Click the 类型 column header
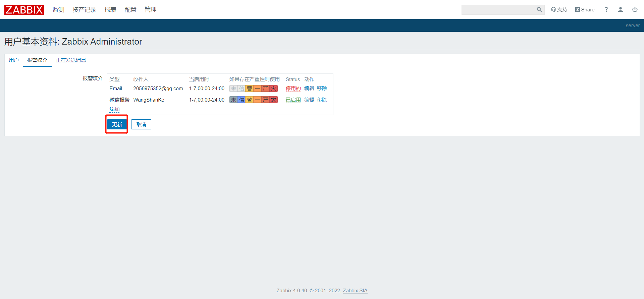 pyautogui.click(x=114, y=79)
